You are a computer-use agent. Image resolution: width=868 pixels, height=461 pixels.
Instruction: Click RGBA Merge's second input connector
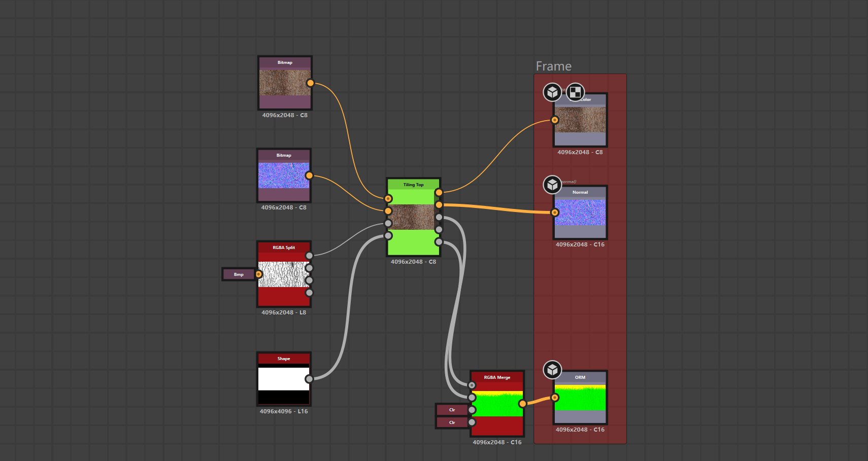tap(472, 398)
